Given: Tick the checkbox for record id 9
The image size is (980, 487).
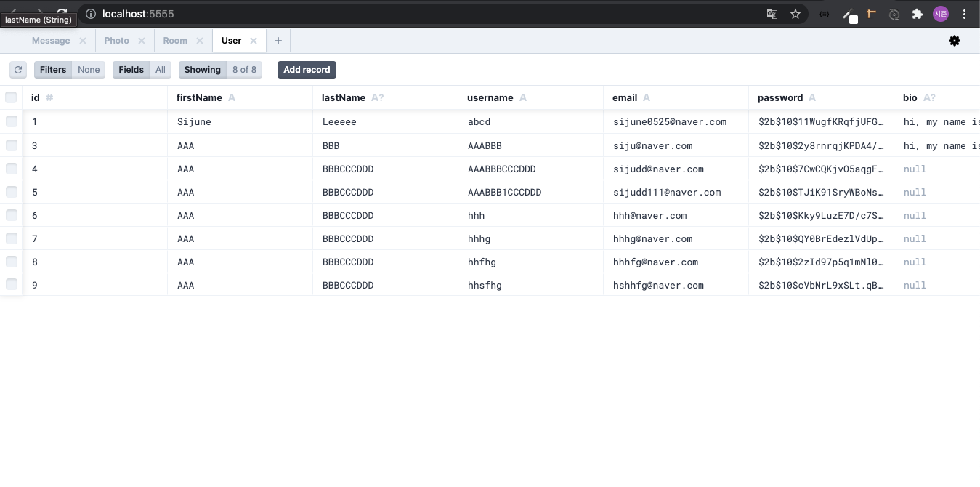Looking at the screenshot, I should coord(11,285).
